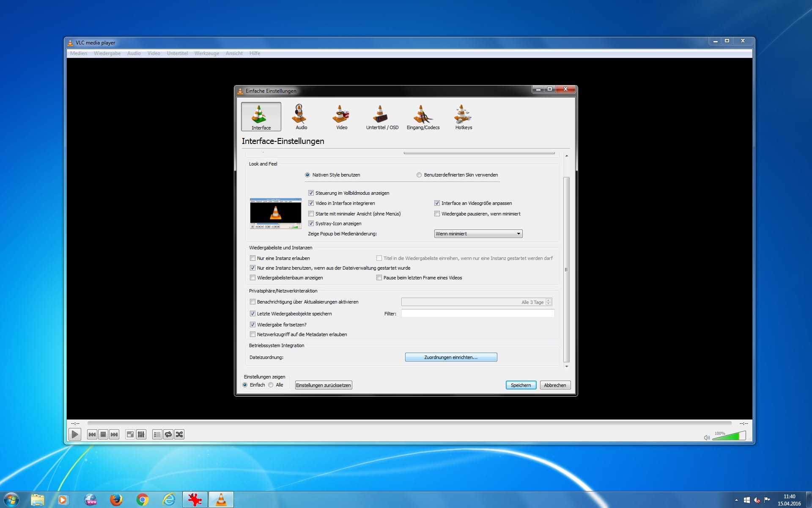Enable 'Wiedergabe pausieren, wenn minimiert'

tap(437, 214)
